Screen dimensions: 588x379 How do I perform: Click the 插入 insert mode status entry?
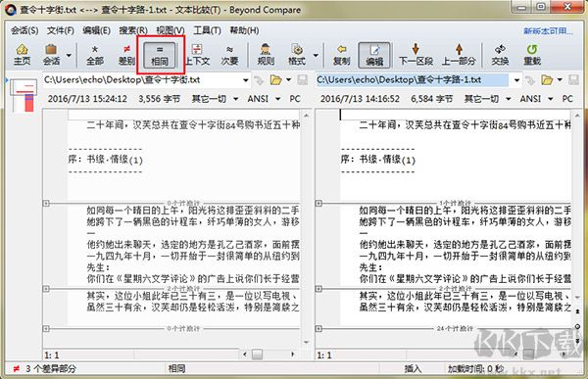[413, 369]
